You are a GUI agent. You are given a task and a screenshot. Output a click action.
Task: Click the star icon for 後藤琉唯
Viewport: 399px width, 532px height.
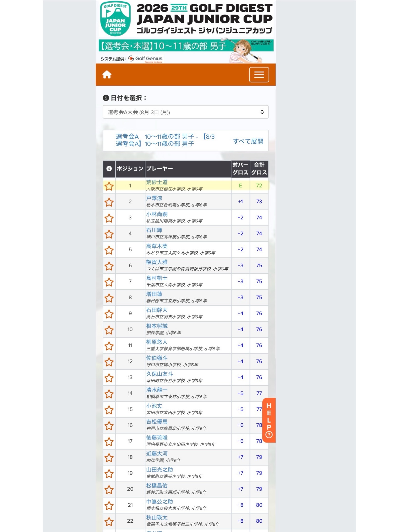pos(109,442)
